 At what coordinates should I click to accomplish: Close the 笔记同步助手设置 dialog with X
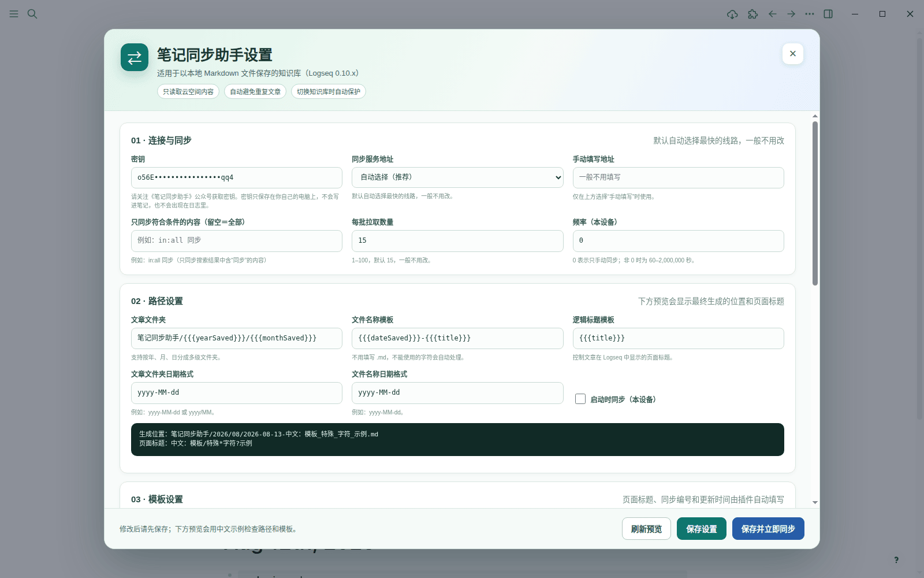click(x=793, y=54)
